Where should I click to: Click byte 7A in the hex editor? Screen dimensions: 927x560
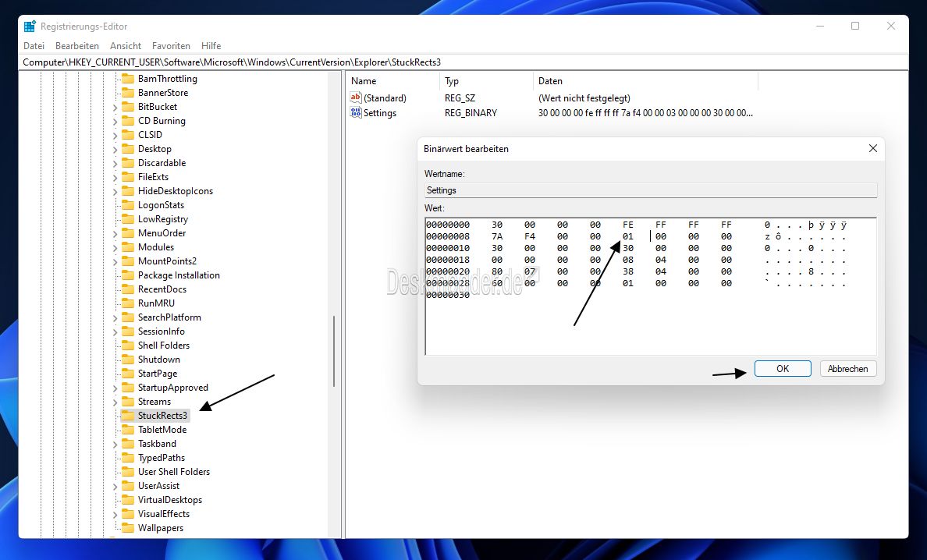coord(497,236)
